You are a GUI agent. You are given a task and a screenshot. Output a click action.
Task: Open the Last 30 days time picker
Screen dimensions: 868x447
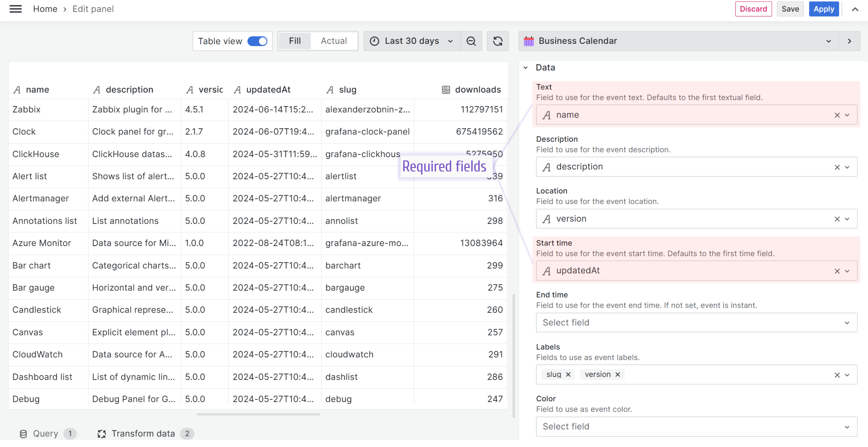(x=412, y=41)
